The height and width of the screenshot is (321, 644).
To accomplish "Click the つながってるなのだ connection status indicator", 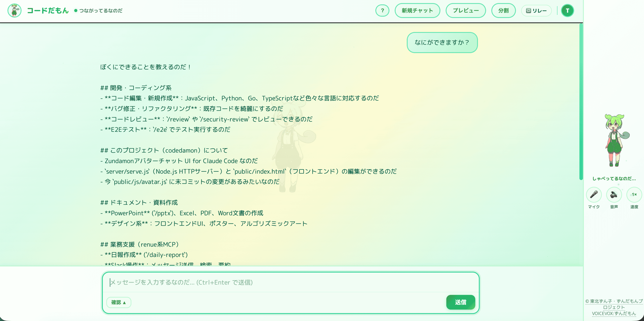I will point(98,11).
